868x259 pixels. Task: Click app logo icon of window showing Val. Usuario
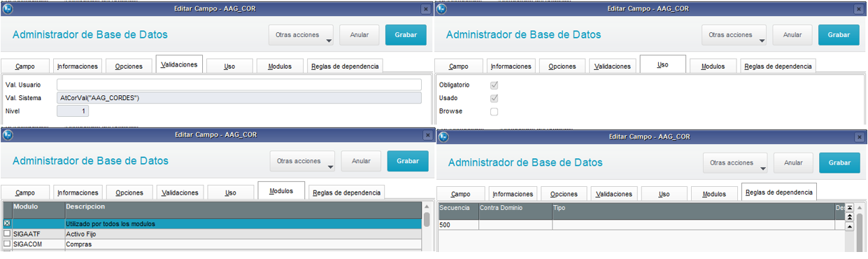click(7, 8)
